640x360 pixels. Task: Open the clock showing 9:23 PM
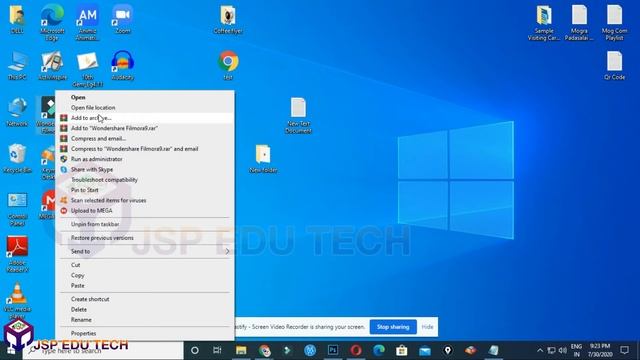[600, 350]
